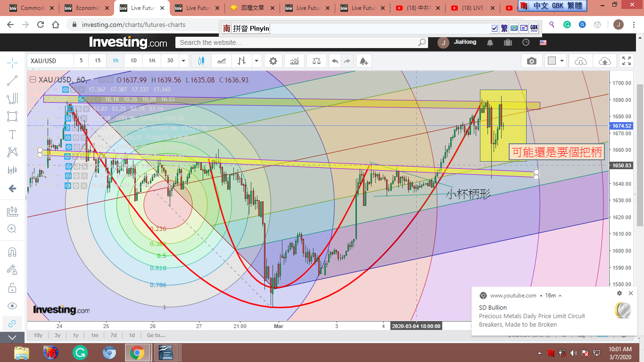The width and height of the screenshot is (644, 362).
Task: Toggle the lock all drawings tool
Action: click(x=12, y=288)
